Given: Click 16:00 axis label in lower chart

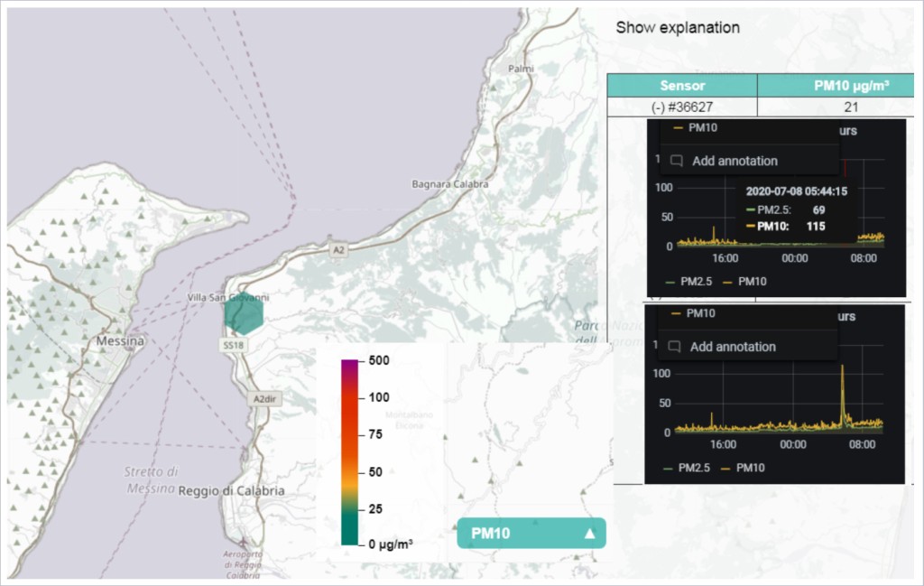Looking at the screenshot, I should pos(723,444).
